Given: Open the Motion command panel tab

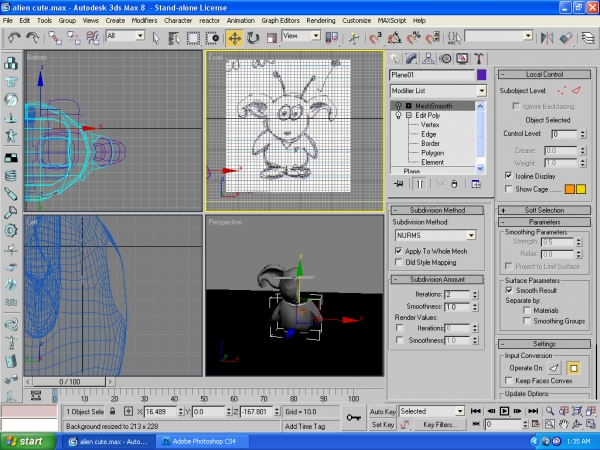Looking at the screenshot, I should tap(445, 59).
